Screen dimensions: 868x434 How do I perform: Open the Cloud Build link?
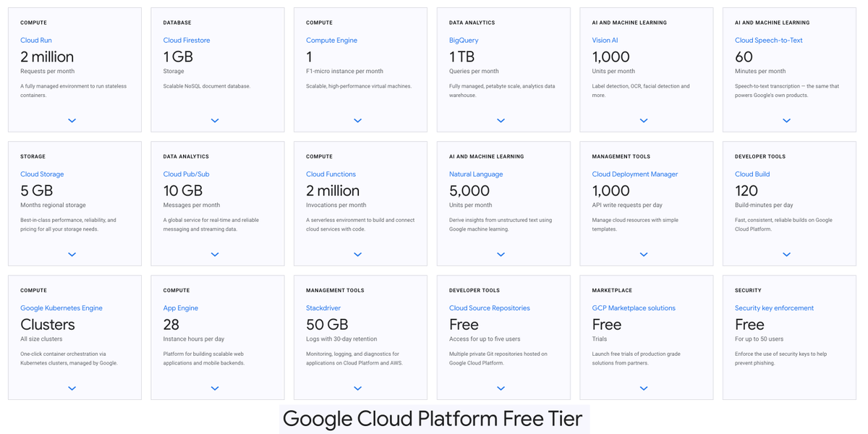pos(752,174)
